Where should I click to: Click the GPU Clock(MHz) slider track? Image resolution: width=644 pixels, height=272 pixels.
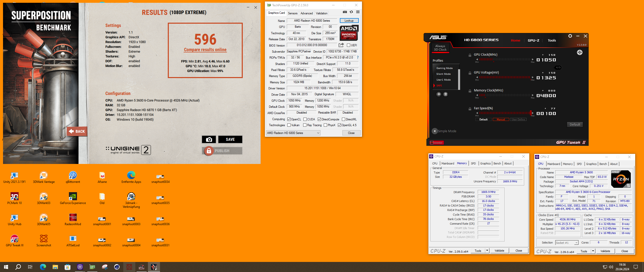tap(505, 59)
